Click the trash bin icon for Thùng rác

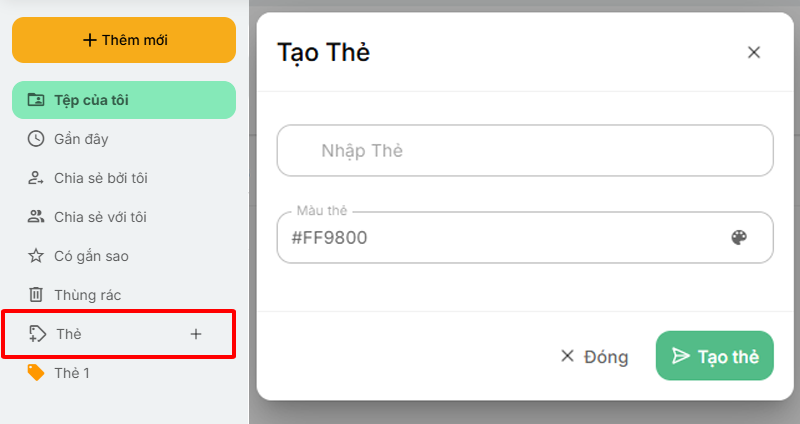click(36, 295)
